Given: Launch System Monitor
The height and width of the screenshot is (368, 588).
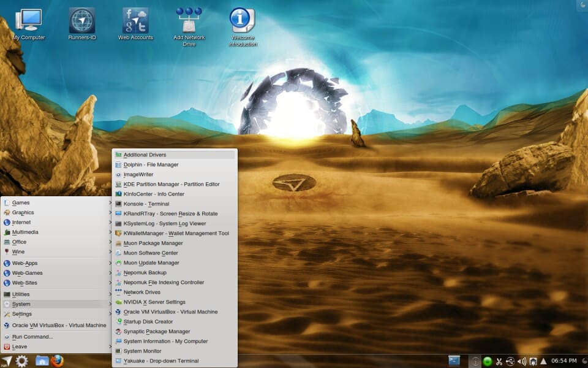Looking at the screenshot, I should click(x=175, y=351).
